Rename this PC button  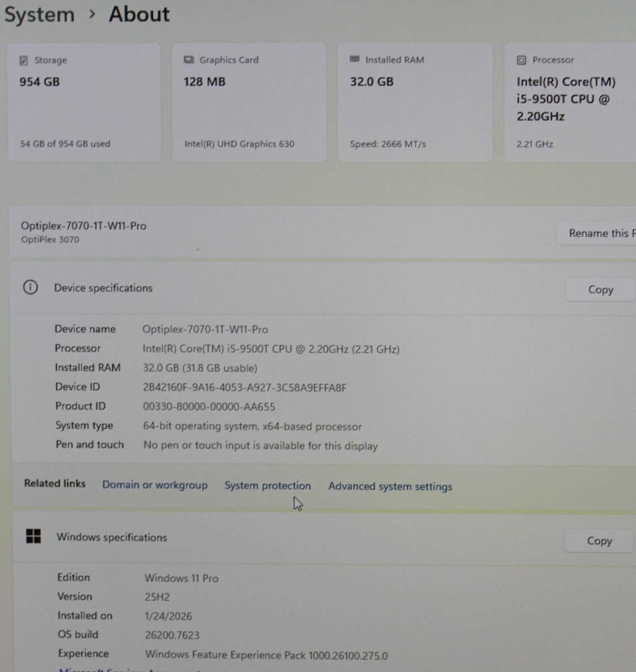(x=596, y=233)
